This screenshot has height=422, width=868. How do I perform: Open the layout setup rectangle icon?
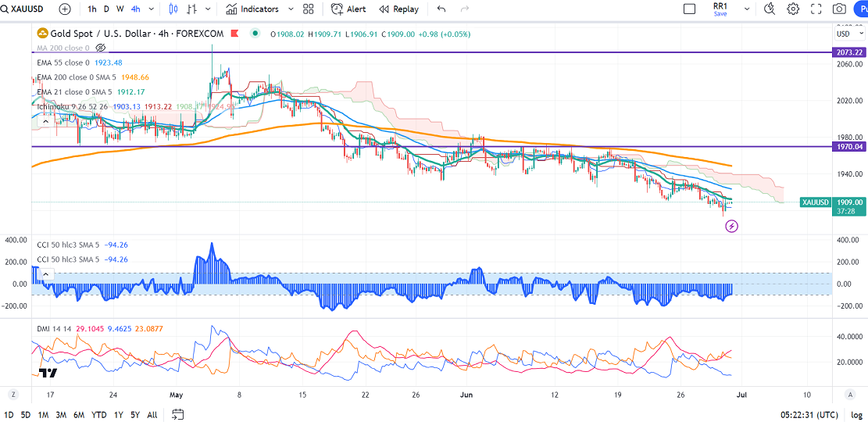pyautogui.click(x=689, y=9)
